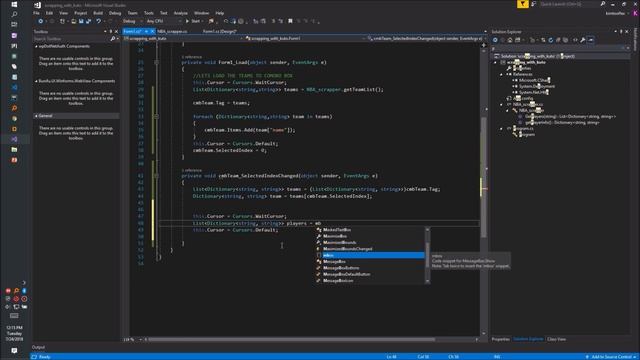Screen dimensions: 640x360
Task: Click the Undo toolbar icon
Action: click(98, 21)
